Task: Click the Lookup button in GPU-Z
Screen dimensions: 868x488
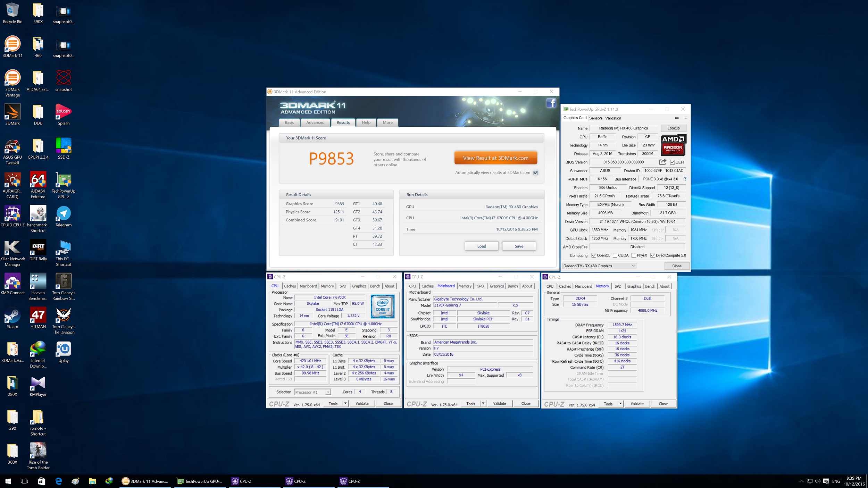Action: (673, 128)
